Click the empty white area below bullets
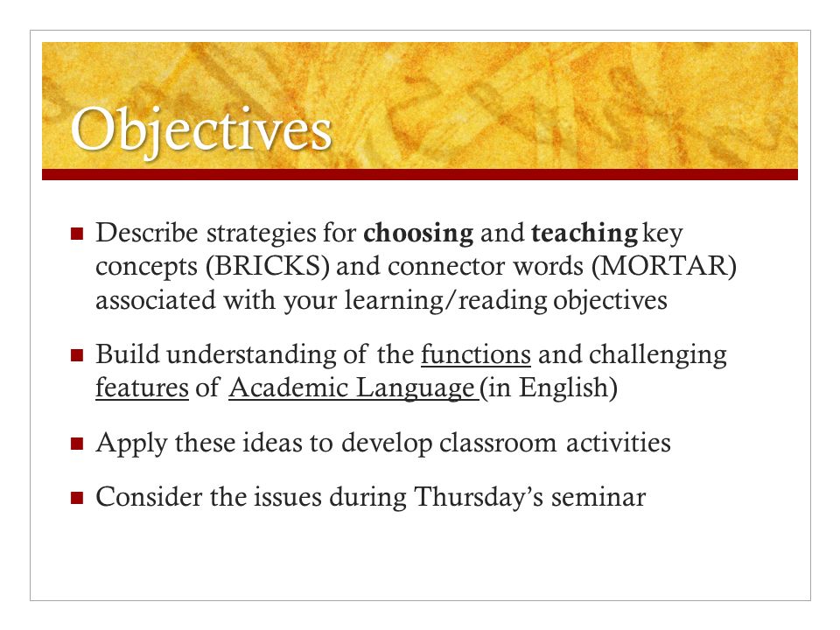 420,557
